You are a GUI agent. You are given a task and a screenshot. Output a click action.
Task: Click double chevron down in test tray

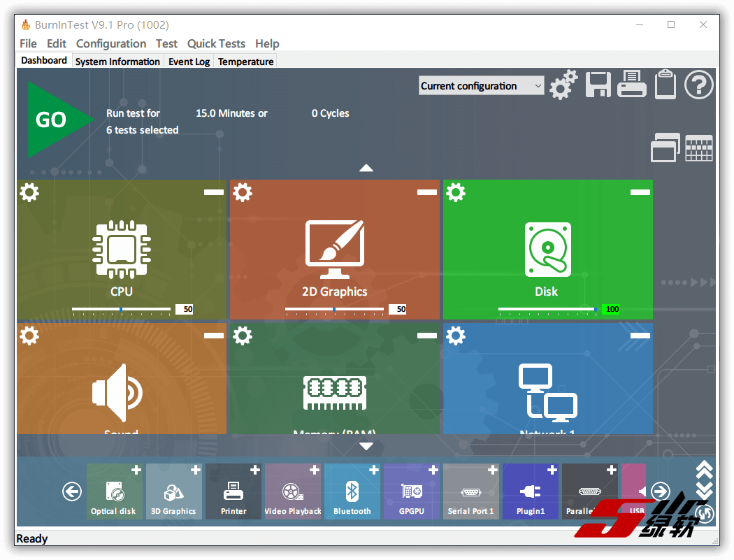[x=705, y=490]
